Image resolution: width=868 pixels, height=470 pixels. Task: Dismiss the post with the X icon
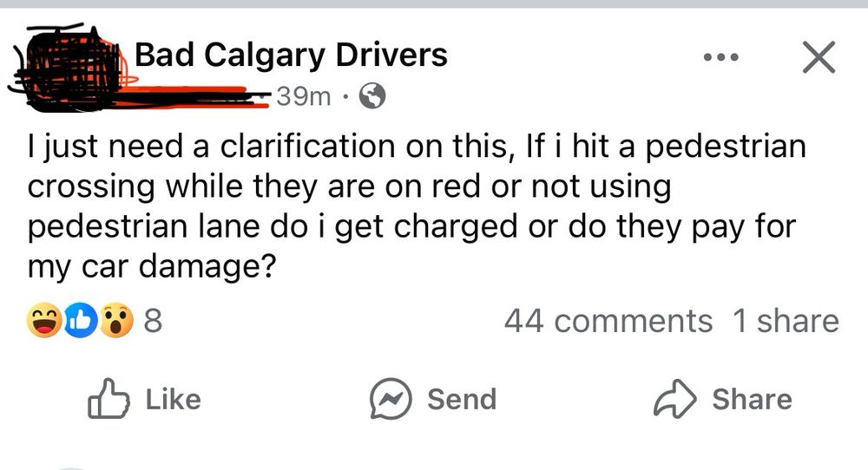(x=819, y=57)
